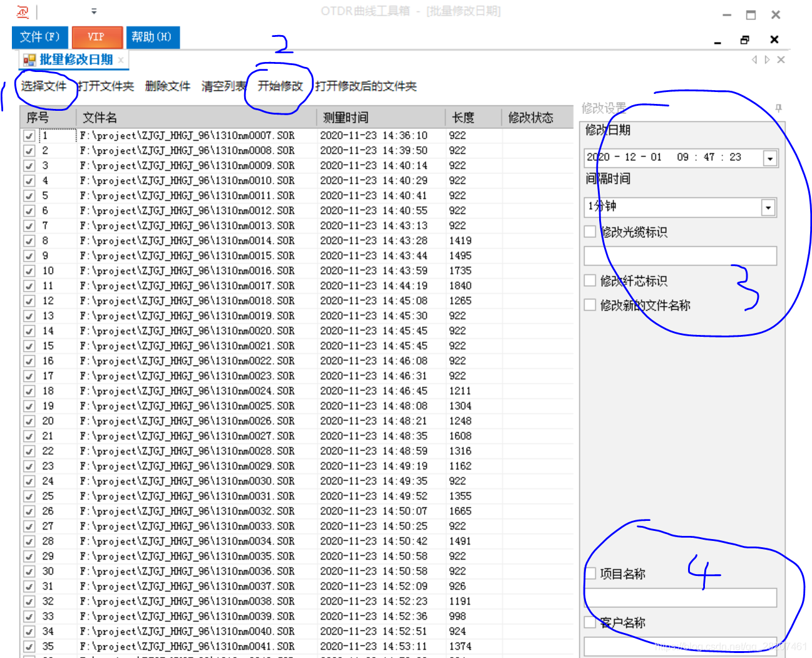Click measurement time 2020-11-23 14:52:09
This screenshot has height=658, width=812.
tap(374, 586)
